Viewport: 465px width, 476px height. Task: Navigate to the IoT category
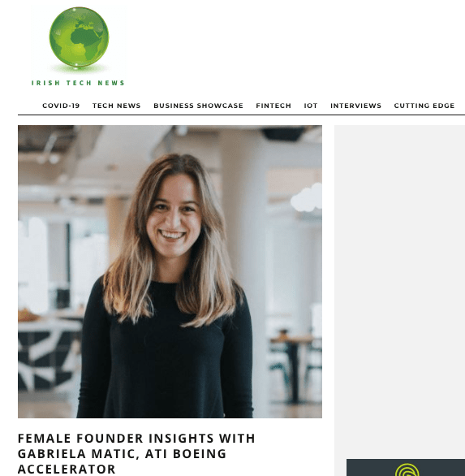[311, 106]
